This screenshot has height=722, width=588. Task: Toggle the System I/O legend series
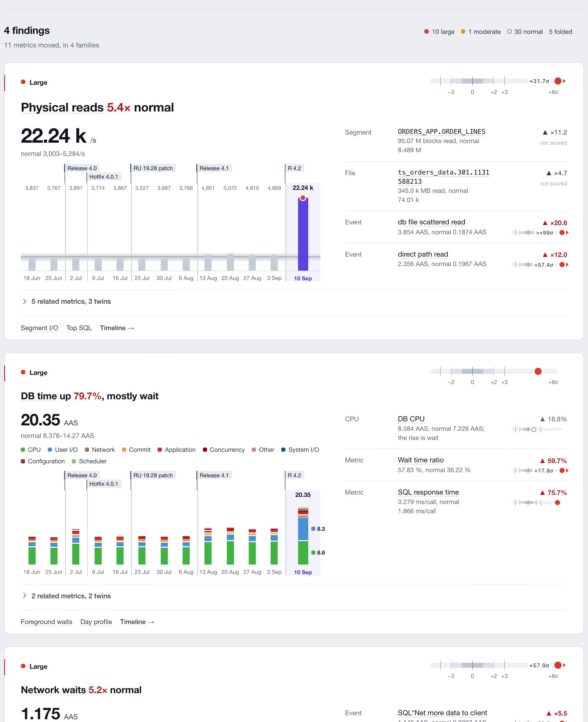click(x=300, y=449)
